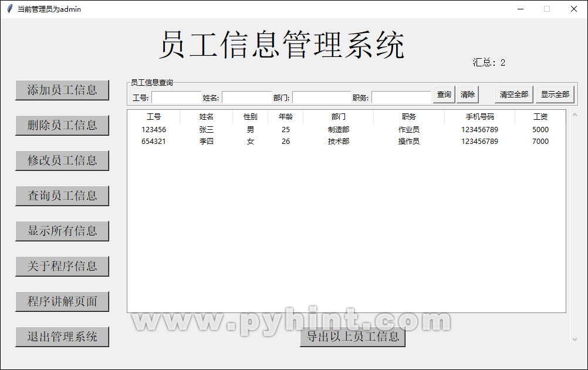Click the 汇总: 2 summary label
The height and width of the screenshot is (370, 588).
click(x=489, y=63)
